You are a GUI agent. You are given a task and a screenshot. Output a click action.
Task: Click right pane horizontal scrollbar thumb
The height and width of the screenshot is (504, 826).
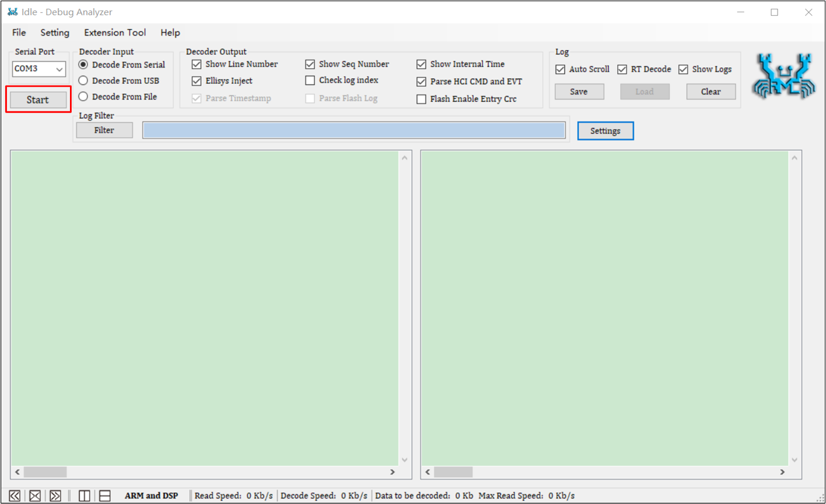click(x=454, y=472)
